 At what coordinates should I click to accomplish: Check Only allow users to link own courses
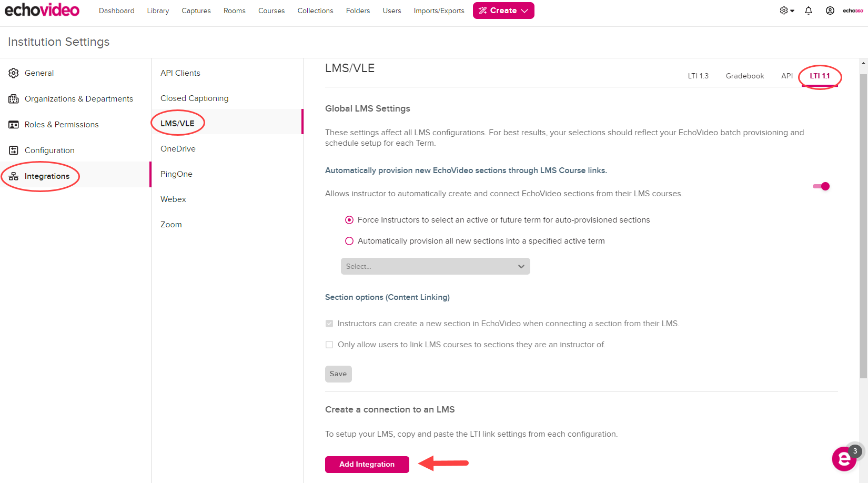click(x=329, y=345)
